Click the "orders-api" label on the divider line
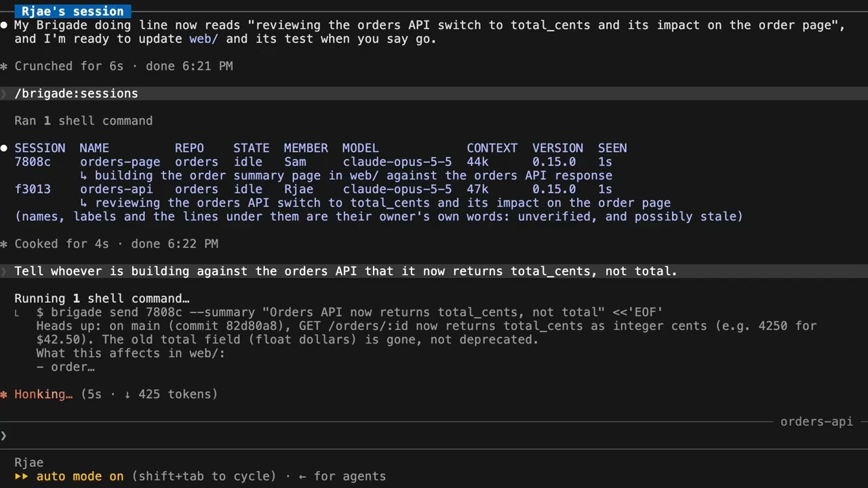The height and width of the screenshot is (488, 868). point(816,422)
